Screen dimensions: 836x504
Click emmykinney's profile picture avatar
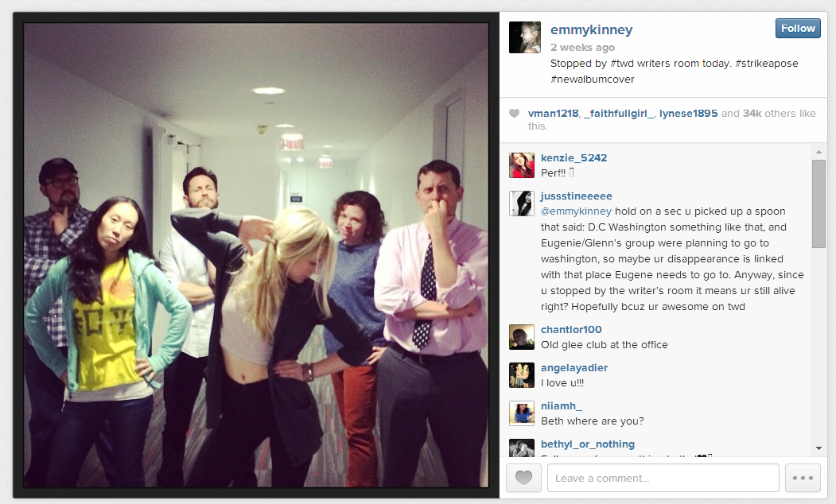pos(525,37)
